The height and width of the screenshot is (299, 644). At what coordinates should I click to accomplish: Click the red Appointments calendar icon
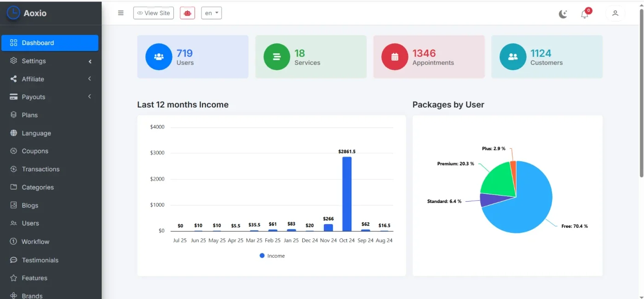point(395,57)
